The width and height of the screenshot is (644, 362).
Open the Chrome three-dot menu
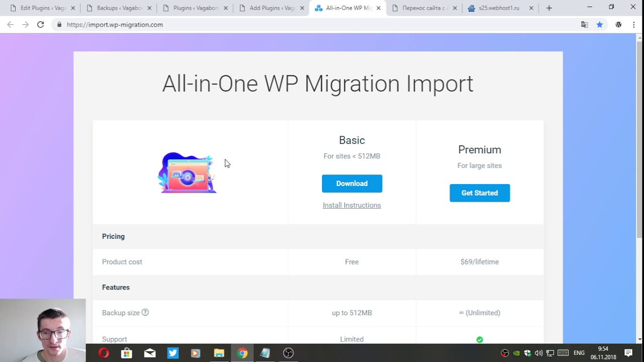[633, 25]
